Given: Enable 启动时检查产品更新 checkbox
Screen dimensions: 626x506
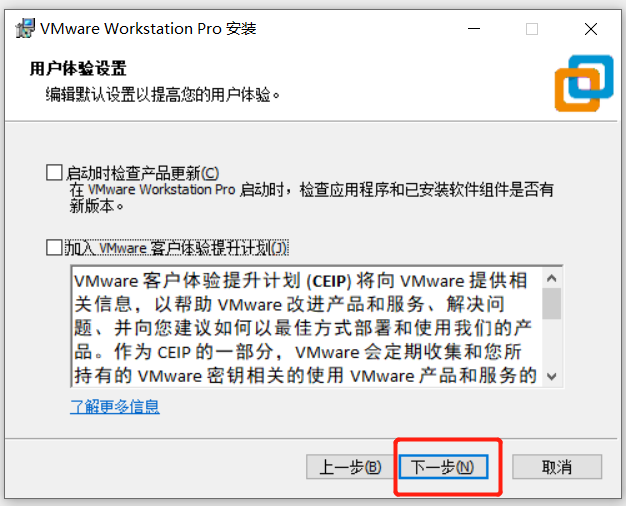Looking at the screenshot, I should pos(54,173).
